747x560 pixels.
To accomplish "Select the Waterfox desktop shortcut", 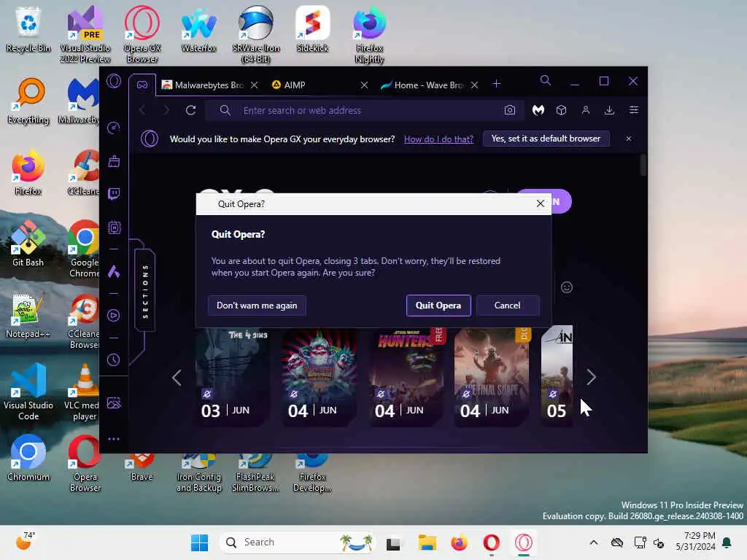I will tap(198, 29).
